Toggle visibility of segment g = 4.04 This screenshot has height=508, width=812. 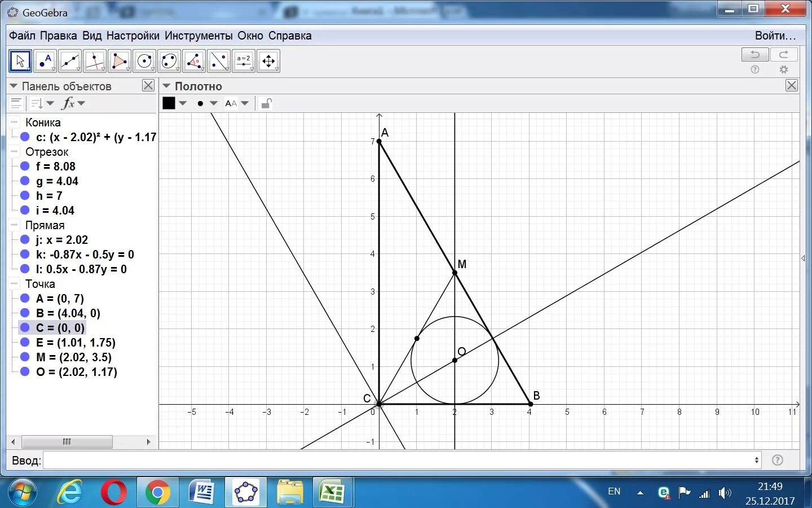point(25,181)
